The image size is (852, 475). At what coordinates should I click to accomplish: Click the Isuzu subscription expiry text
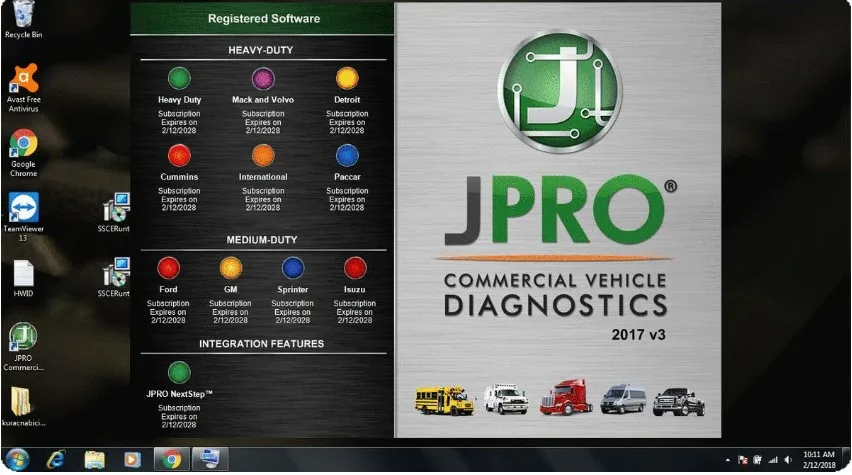click(x=355, y=312)
